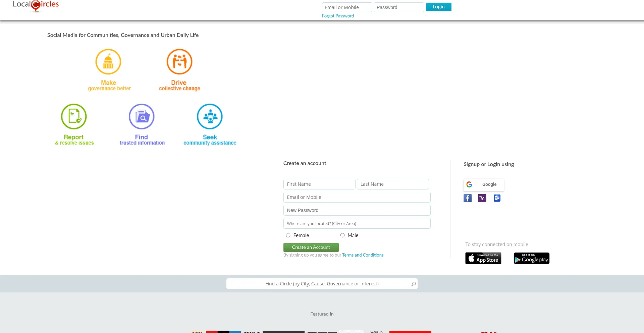Select the Male radio button
Viewport: 644px width, 333px height.
coord(342,235)
